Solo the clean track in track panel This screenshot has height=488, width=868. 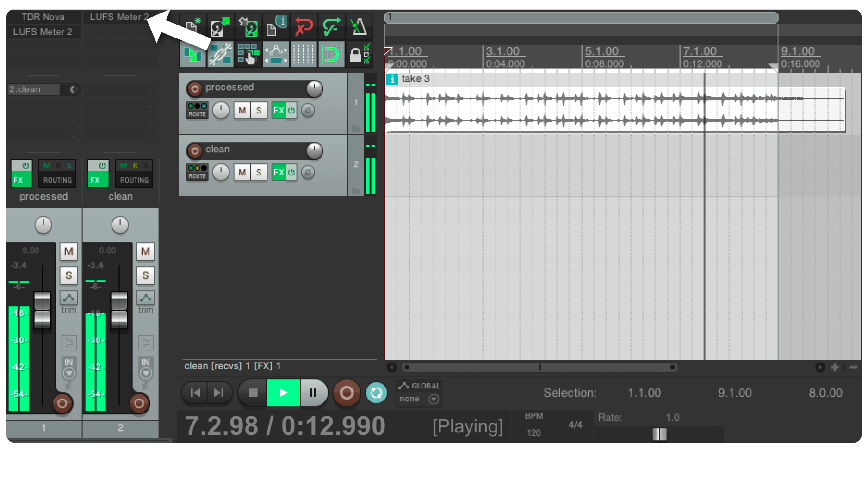(x=259, y=172)
